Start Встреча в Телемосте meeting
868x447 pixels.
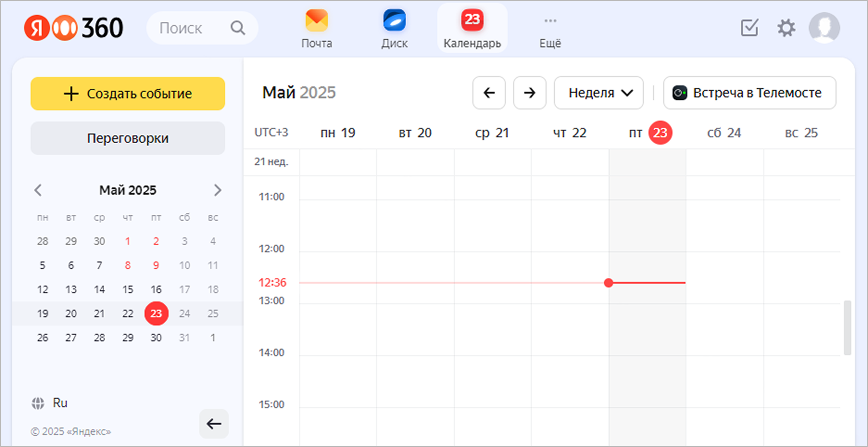pyautogui.click(x=749, y=93)
